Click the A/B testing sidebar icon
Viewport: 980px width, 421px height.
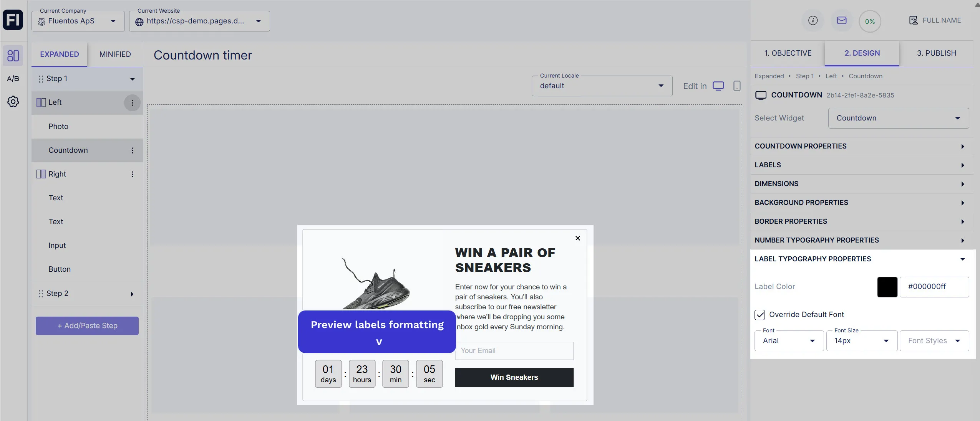[x=13, y=79]
